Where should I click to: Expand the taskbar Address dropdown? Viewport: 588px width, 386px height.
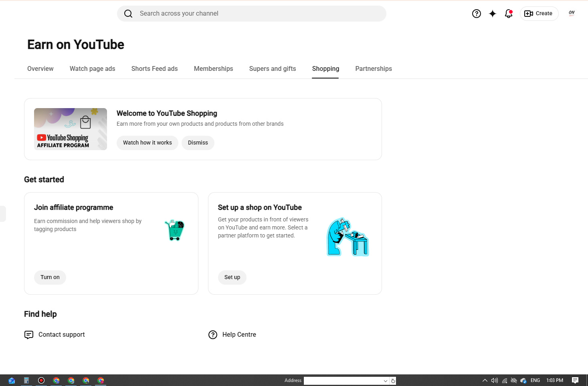(386, 381)
